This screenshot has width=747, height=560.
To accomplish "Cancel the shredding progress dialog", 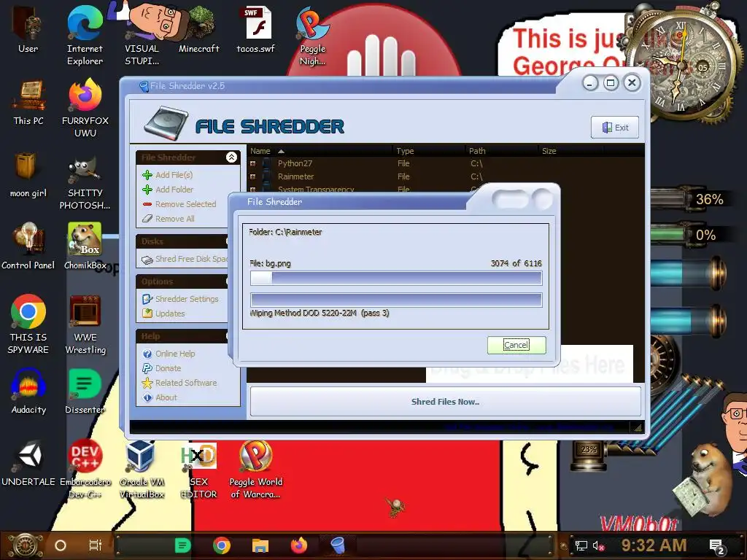I will (516, 345).
